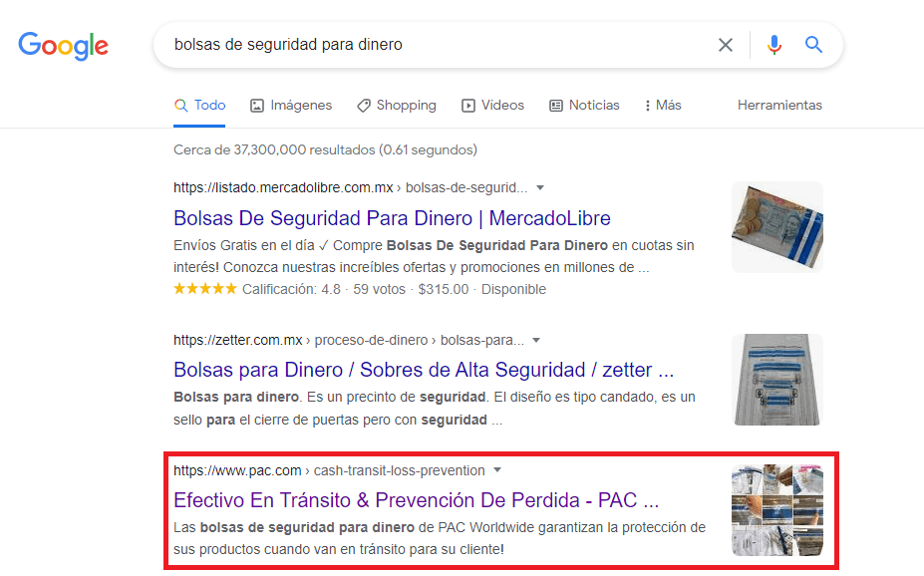
Task: Open Herramientas search tools
Action: pyautogui.click(x=779, y=105)
